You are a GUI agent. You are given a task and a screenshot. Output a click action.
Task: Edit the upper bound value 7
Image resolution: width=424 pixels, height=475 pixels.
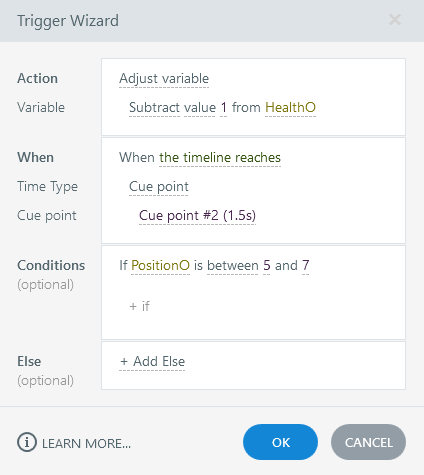(x=306, y=266)
